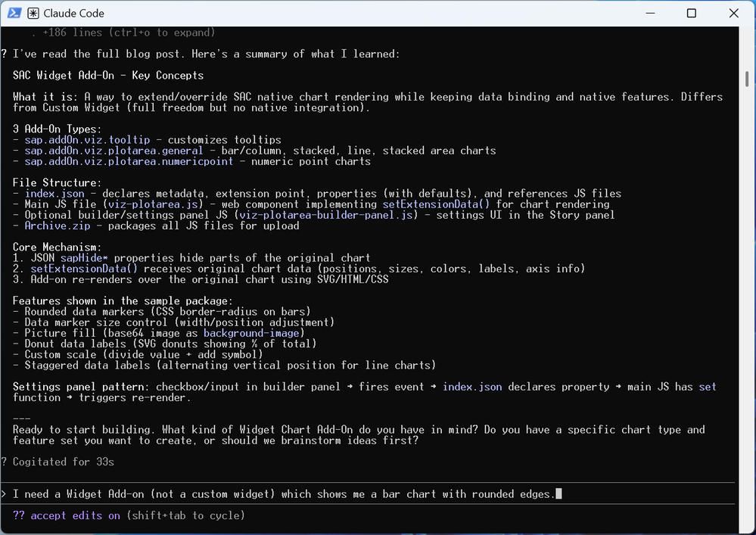The width and height of the screenshot is (756, 535).
Task: Click 'viz-plotarea-builder-panel.js' file name
Action: 325,215
